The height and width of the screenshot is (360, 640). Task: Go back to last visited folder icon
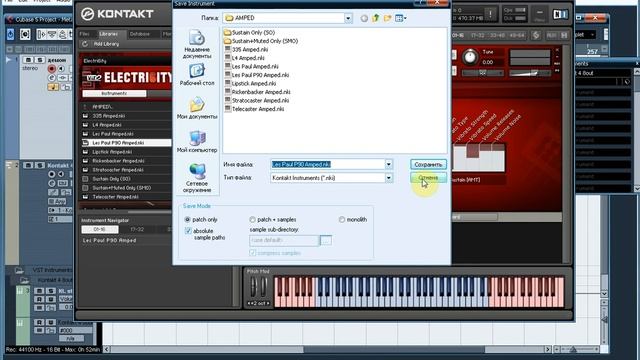click(x=364, y=18)
